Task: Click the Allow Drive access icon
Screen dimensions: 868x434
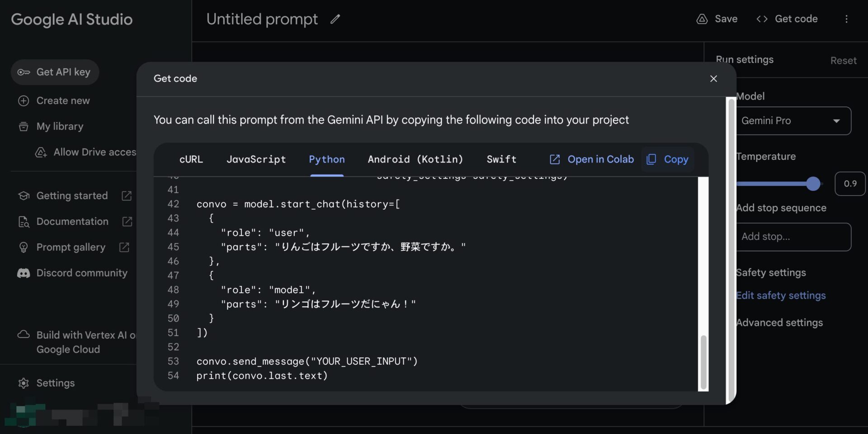Action: point(41,152)
